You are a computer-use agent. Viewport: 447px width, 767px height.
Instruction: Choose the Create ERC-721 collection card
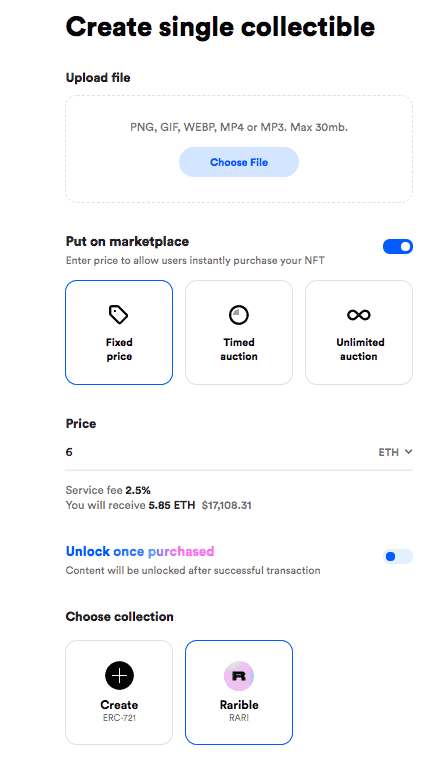click(x=119, y=692)
